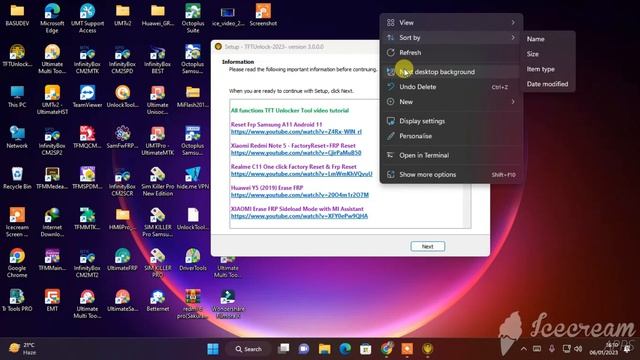This screenshot has height=360, width=640.
Task: Open Realme C11 Factory Reset link
Action: click(x=301, y=174)
